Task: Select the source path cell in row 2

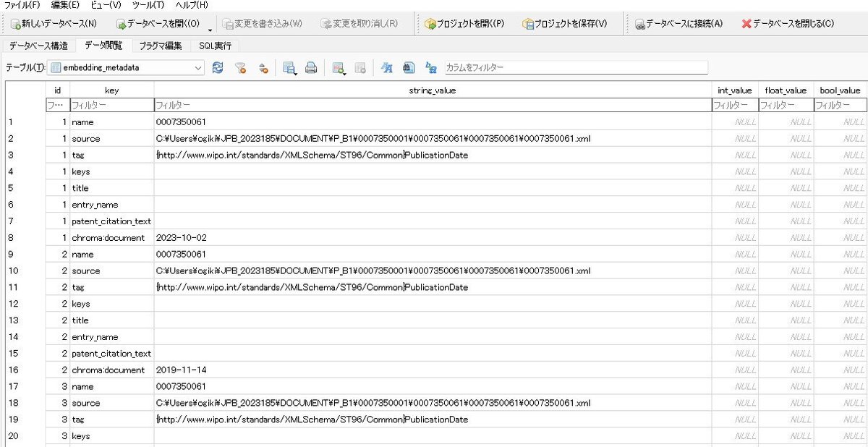Action: [433, 138]
